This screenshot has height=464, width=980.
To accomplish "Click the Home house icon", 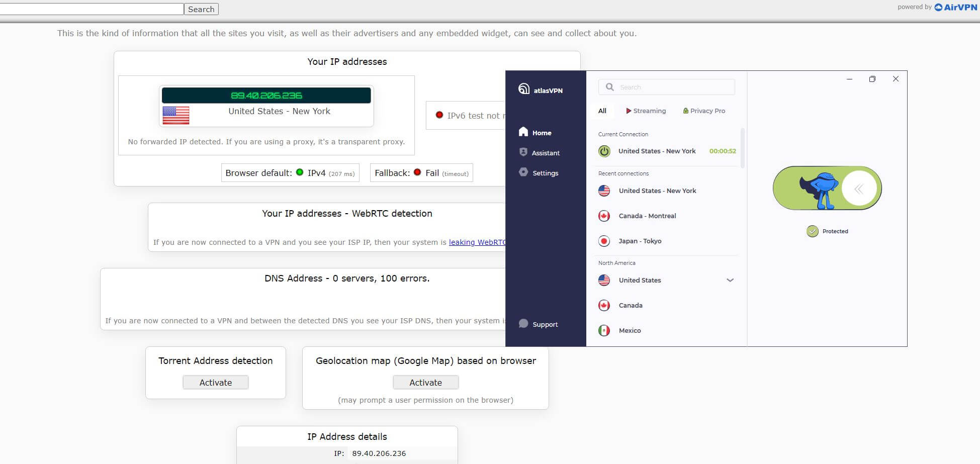I will pos(523,132).
